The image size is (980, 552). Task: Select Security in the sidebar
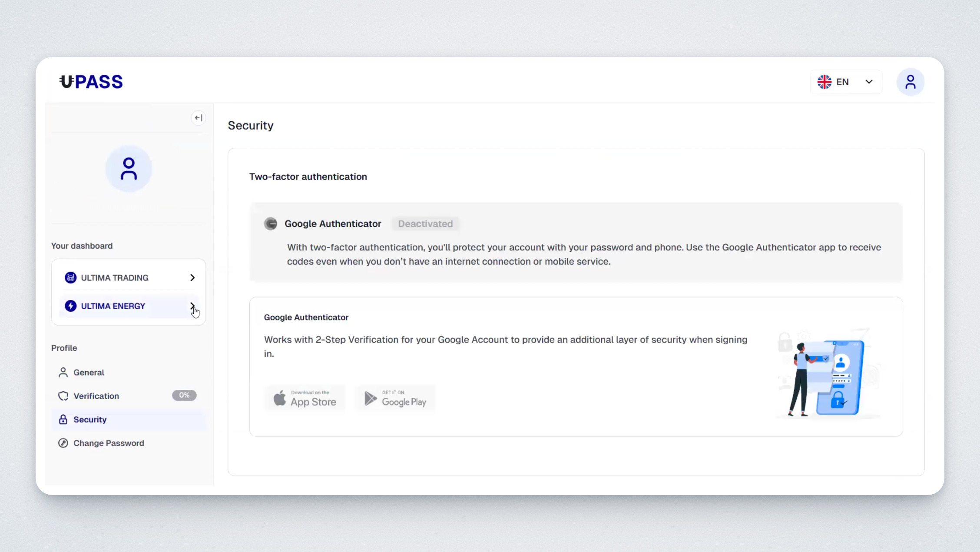tap(90, 419)
